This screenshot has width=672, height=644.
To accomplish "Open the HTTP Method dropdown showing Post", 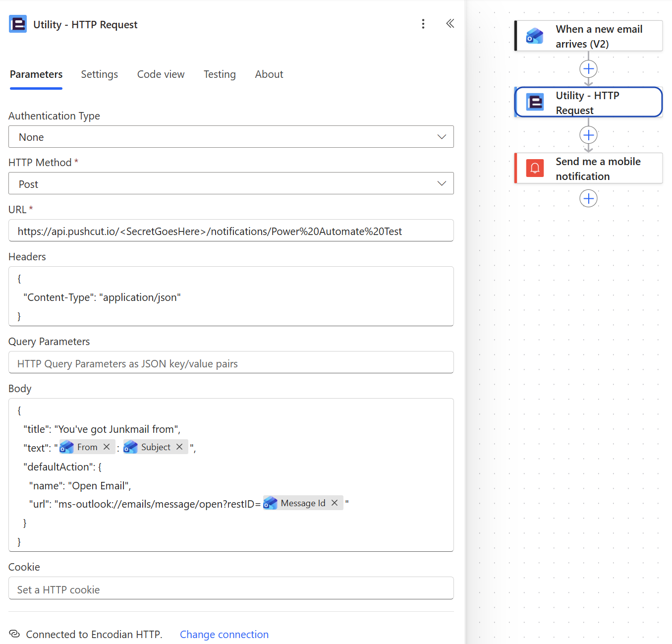I will 231,183.
